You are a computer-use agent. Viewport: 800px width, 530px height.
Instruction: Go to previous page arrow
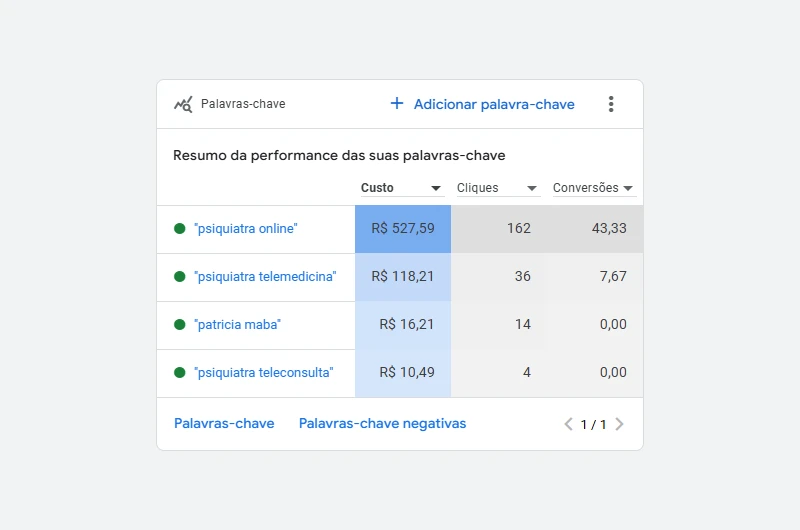click(569, 424)
